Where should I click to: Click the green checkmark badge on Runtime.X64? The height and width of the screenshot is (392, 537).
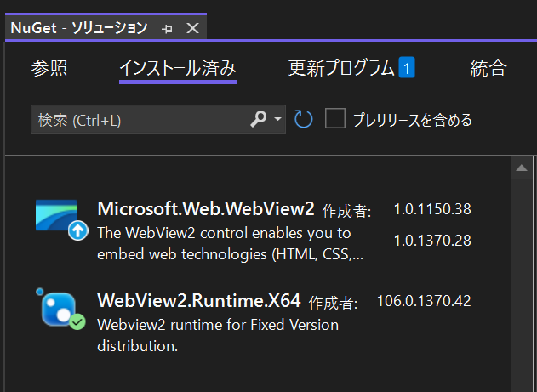[x=77, y=322]
